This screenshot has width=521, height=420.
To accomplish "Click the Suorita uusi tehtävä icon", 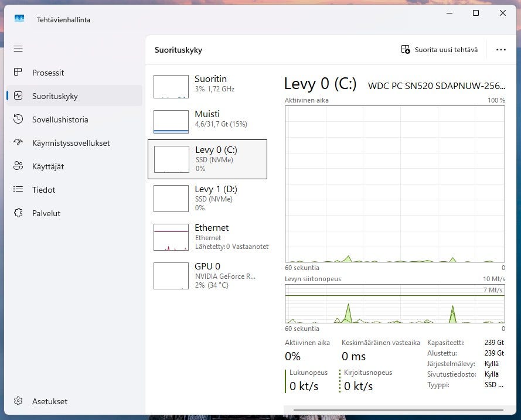I will coord(406,49).
